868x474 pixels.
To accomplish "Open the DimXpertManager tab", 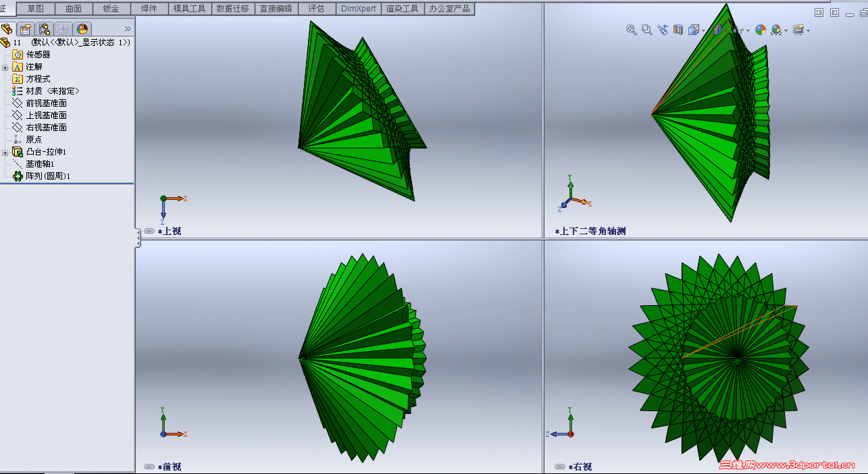I will [x=63, y=29].
